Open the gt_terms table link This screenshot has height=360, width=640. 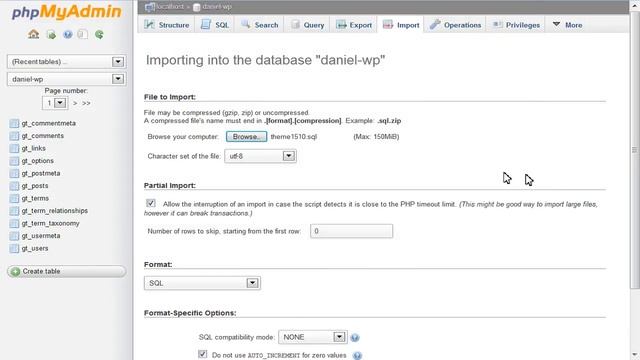tap(35, 198)
